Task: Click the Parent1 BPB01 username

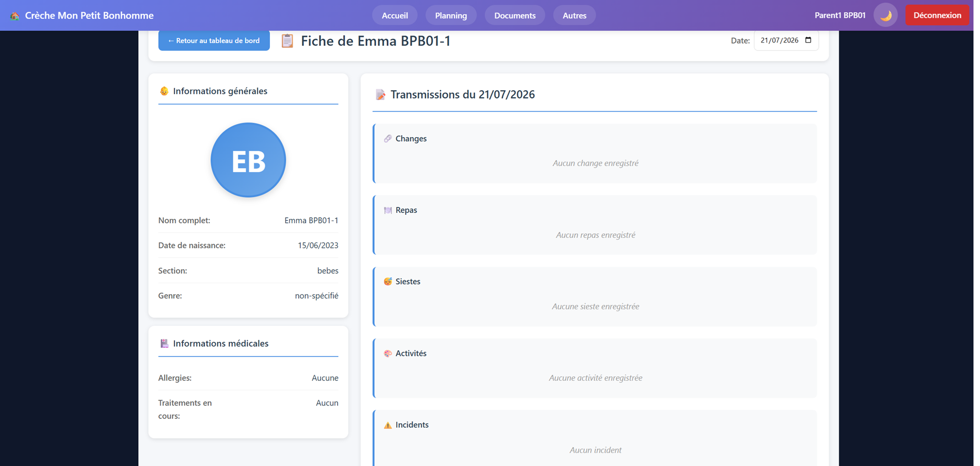Action: pos(840,16)
